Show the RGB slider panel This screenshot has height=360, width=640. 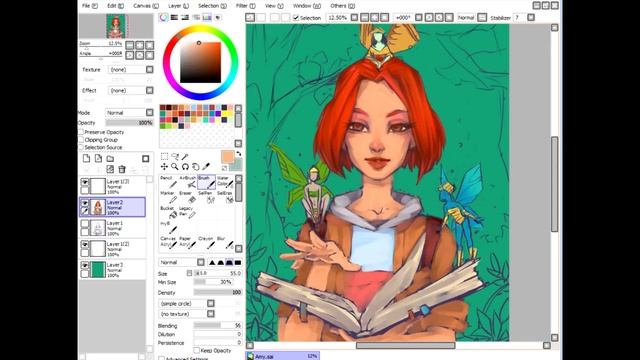coord(174,18)
